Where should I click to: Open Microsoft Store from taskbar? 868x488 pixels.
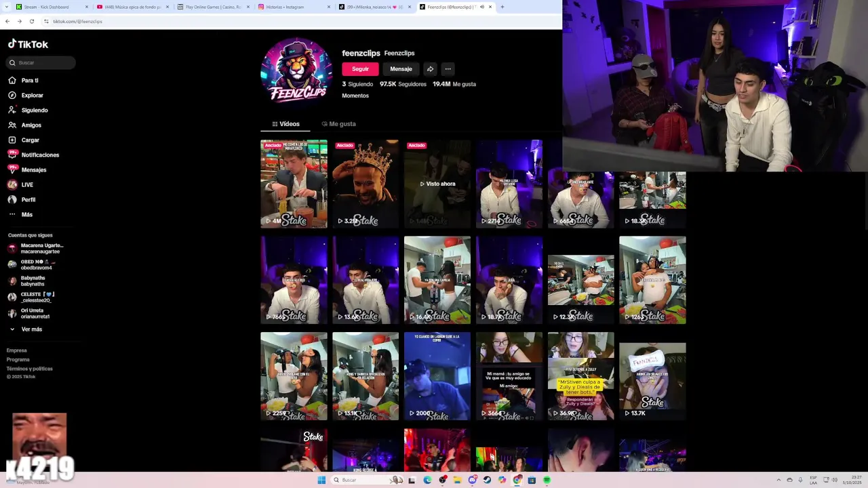click(x=532, y=480)
